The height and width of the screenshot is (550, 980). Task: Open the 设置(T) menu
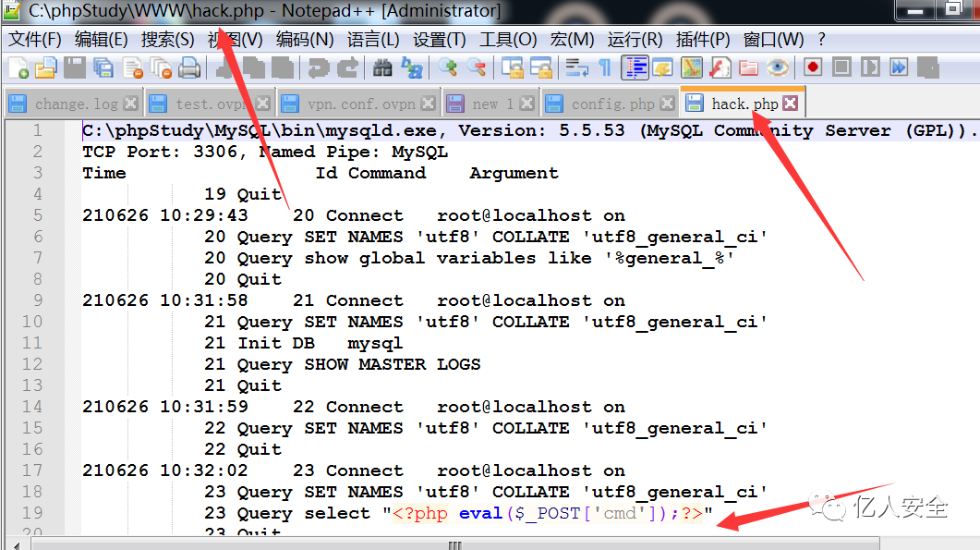[440, 40]
